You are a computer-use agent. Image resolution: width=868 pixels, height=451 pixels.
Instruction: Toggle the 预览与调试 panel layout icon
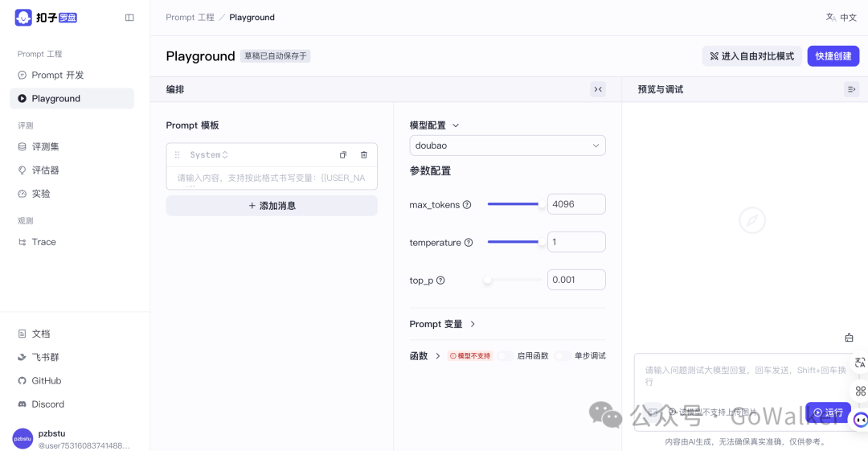pyautogui.click(x=851, y=89)
